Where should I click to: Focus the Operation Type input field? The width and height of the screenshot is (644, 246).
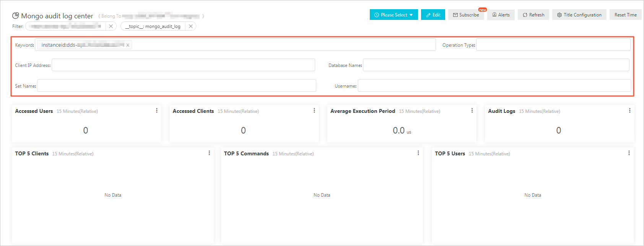coord(553,45)
